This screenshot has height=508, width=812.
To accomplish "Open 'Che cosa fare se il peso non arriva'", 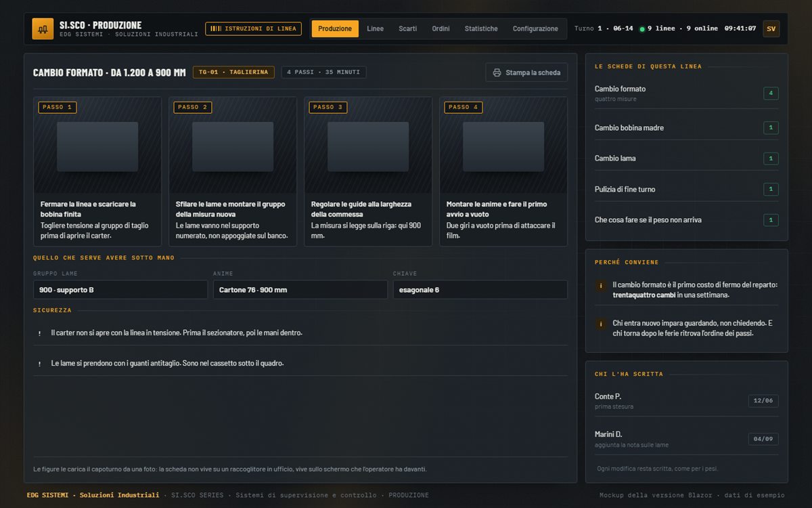I will pyautogui.click(x=686, y=220).
